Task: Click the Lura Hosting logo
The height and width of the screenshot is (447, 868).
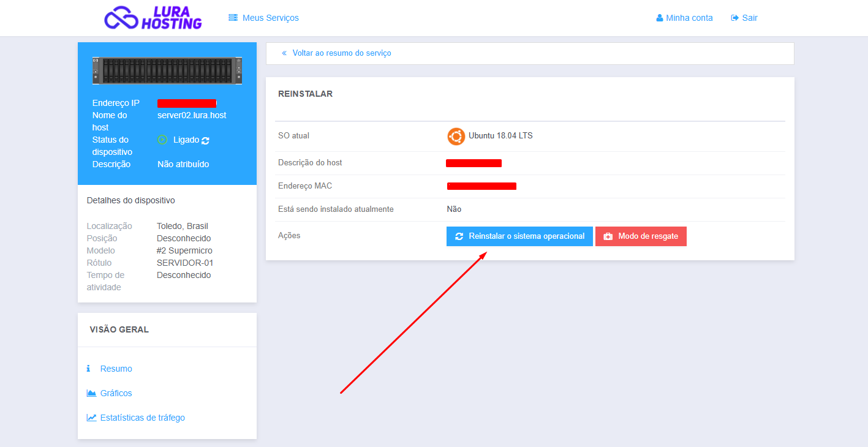Action: click(153, 18)
